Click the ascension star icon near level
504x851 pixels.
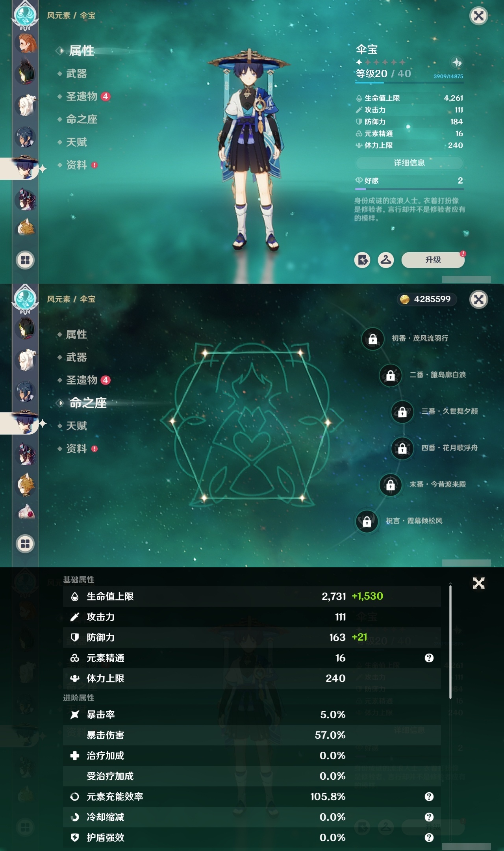point(457,62)
